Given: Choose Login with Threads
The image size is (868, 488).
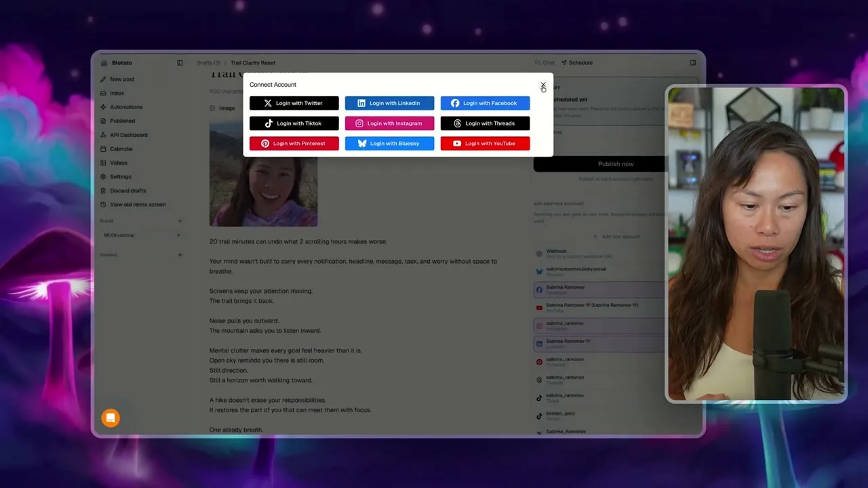Looking at the screenshot, I should pos(485,123).
